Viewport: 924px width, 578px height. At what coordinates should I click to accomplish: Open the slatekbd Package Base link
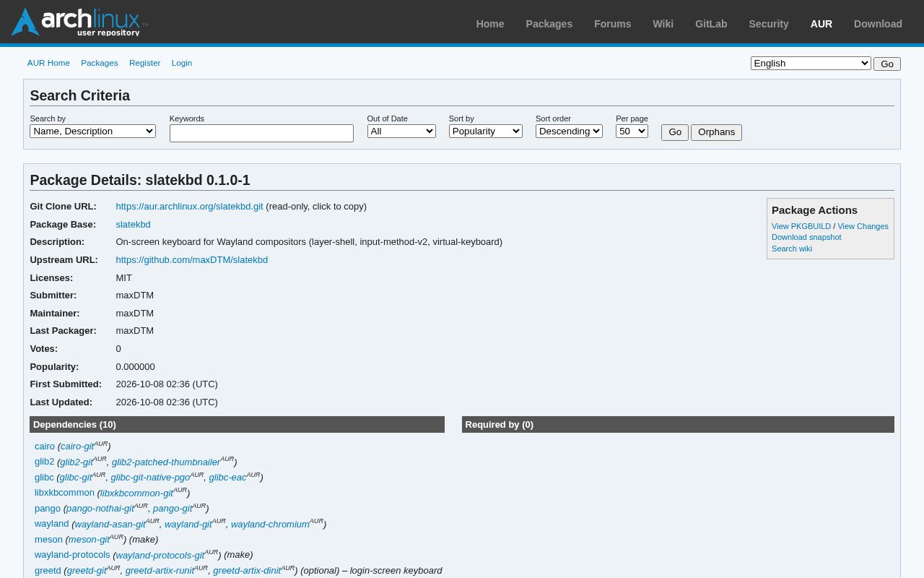(x=133, y=225)
